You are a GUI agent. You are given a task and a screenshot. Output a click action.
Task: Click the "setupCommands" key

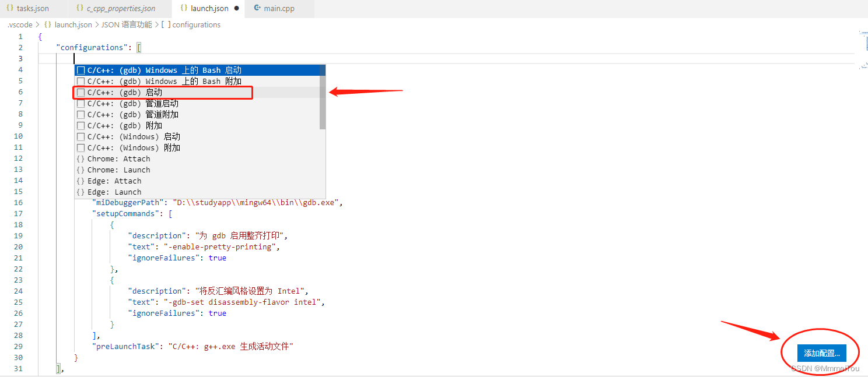pos(125,214)
